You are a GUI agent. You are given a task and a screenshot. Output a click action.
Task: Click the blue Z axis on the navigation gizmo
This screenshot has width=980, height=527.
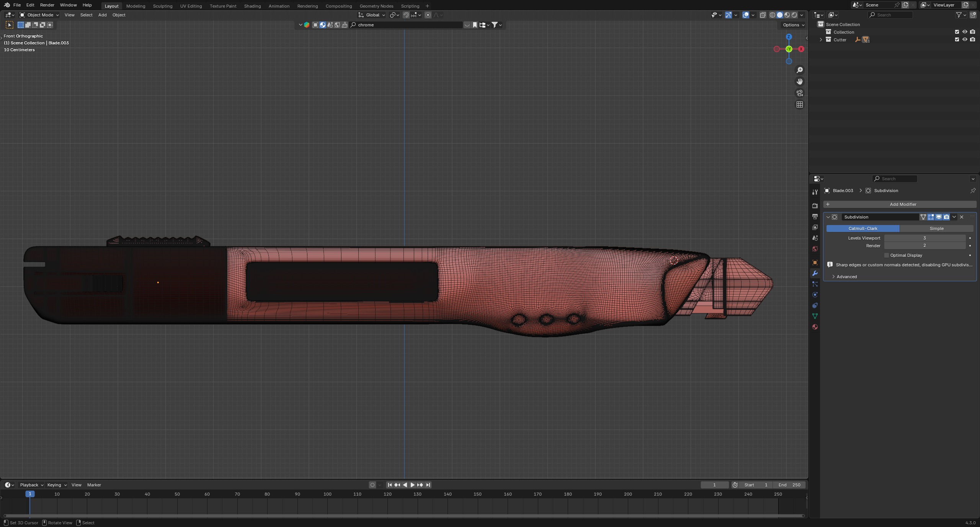point(789,37)
